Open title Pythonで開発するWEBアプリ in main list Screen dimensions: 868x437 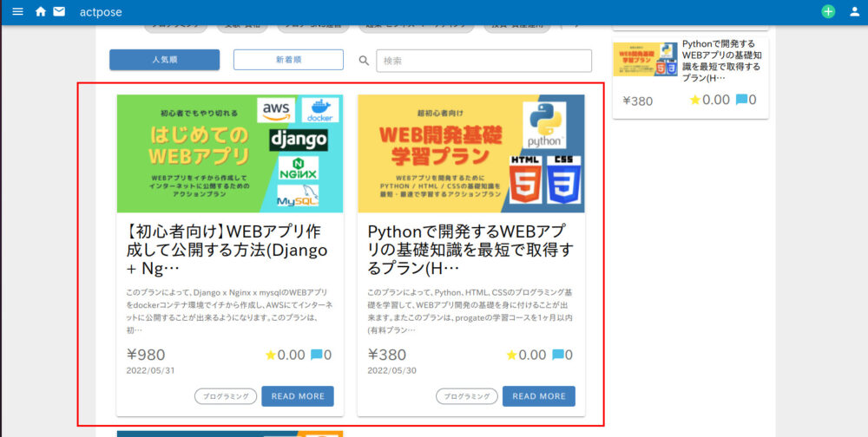tap(470, 250)
